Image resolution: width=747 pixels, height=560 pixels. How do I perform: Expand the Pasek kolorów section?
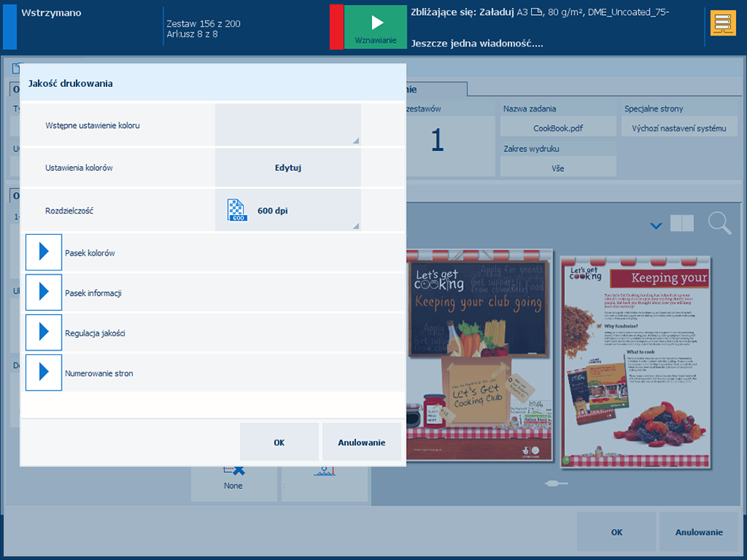pos(44,252)
